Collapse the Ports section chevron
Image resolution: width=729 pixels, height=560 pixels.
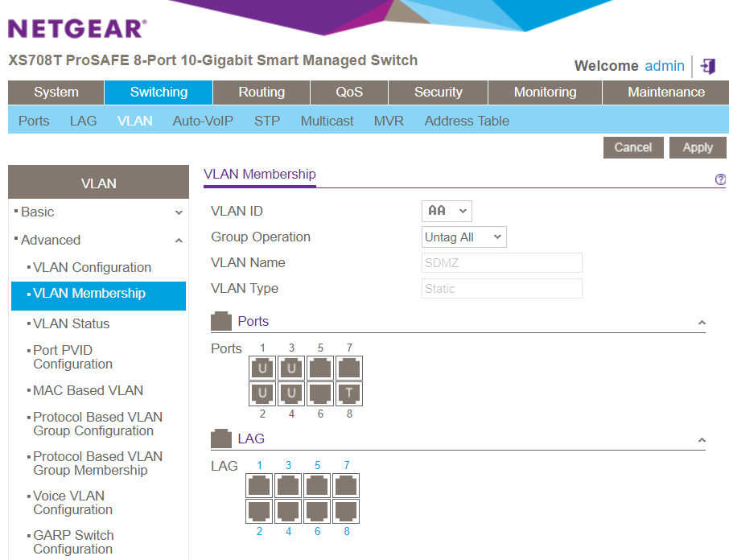(702, 322)
